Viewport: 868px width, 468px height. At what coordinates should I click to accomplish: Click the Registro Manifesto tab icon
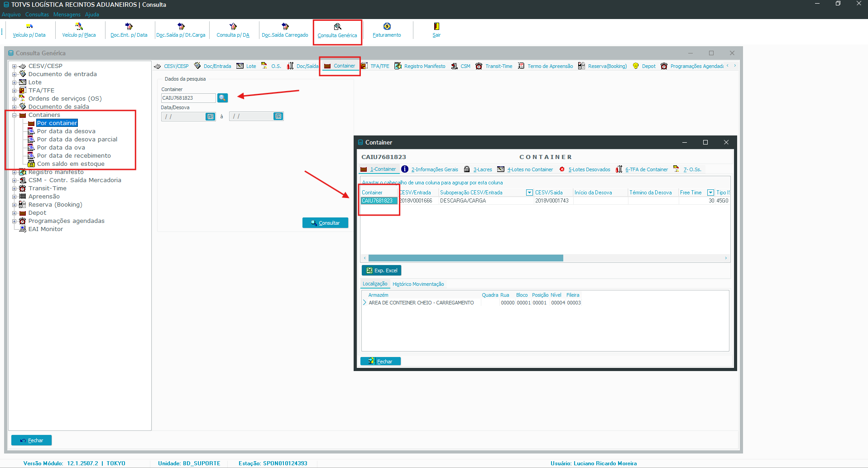pos(398,66)
